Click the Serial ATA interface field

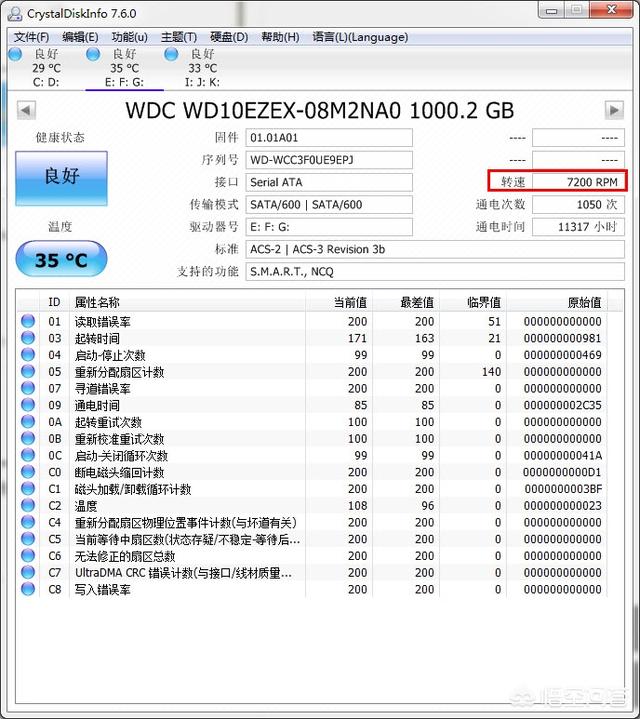coord(329,182)
